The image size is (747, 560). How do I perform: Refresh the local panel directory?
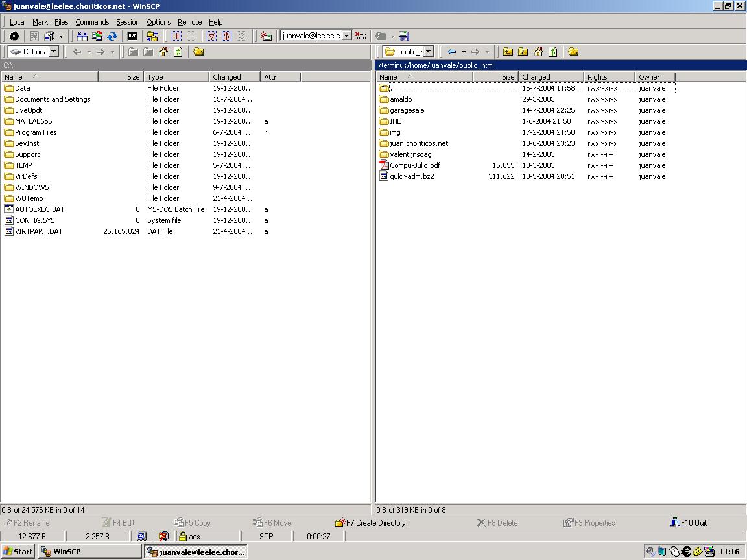178,52
